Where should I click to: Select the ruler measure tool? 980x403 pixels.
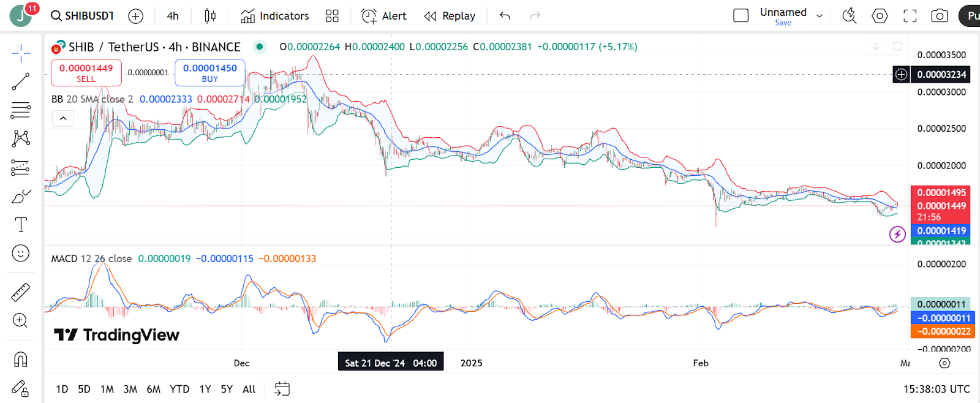[21, 292]
